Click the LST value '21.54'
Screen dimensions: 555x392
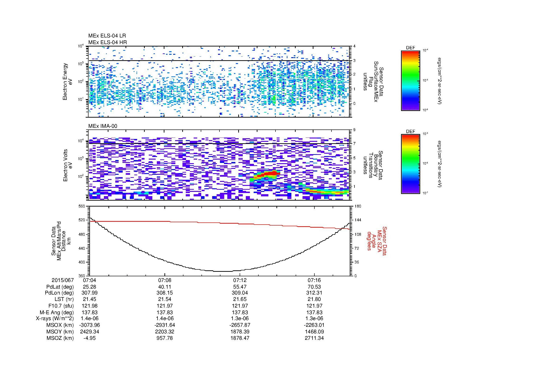coord(164,299)
